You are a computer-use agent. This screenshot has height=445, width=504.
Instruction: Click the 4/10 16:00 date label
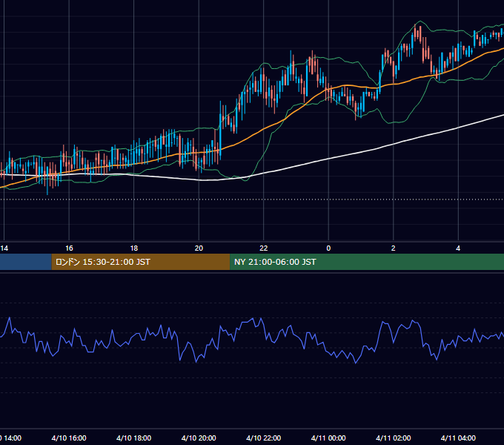69,438
